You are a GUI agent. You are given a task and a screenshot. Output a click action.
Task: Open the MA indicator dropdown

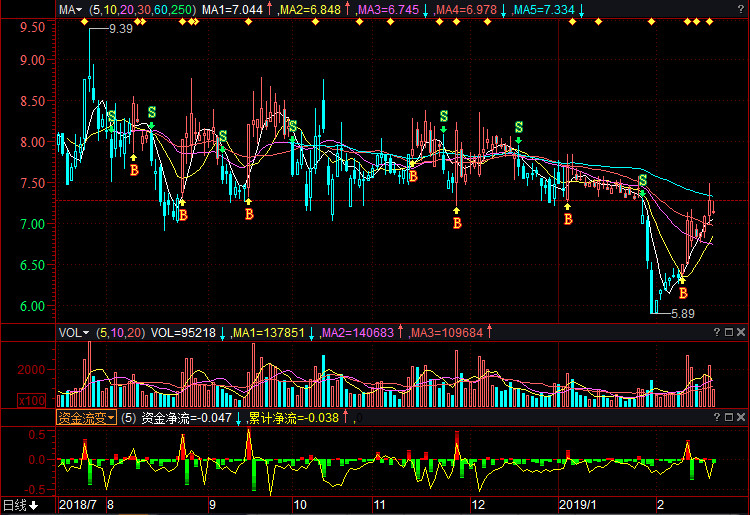69,9
